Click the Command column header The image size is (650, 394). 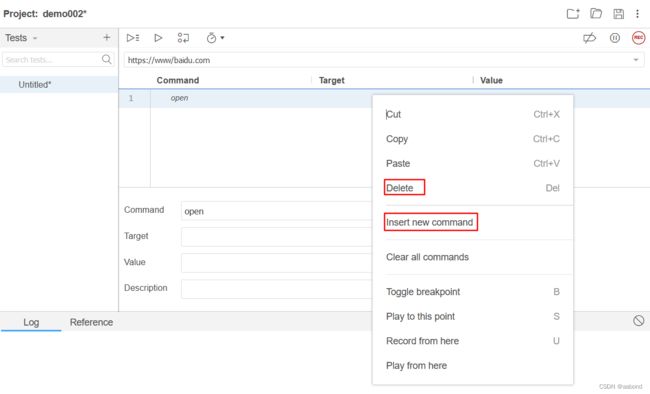click(178, 80)
